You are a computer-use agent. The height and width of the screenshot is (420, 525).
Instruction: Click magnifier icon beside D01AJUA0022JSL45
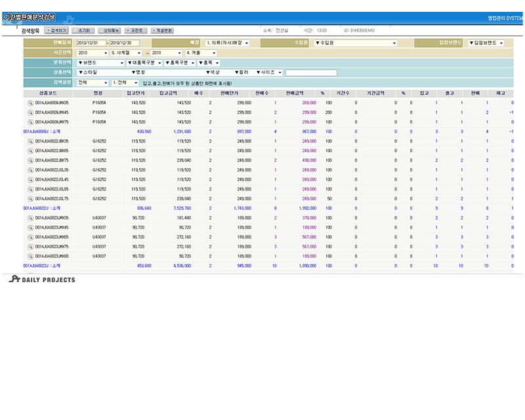30,179
